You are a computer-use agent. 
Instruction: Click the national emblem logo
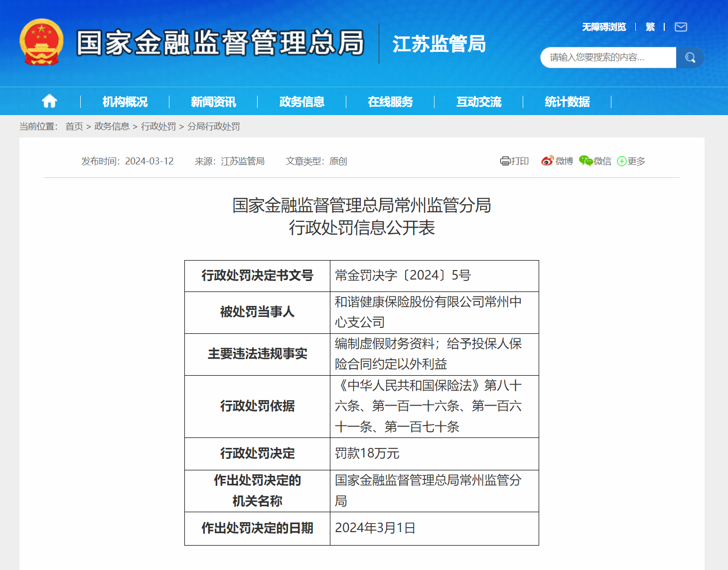tap(41, 42)
